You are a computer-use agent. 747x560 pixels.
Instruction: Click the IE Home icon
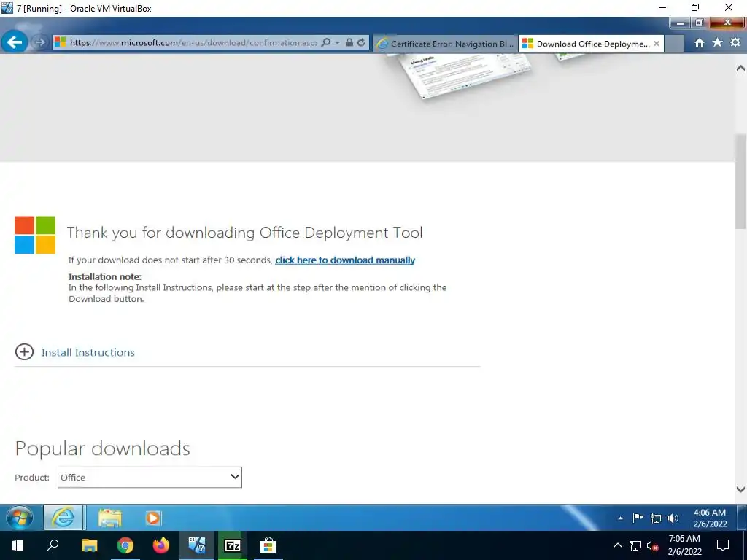[700, 43]
